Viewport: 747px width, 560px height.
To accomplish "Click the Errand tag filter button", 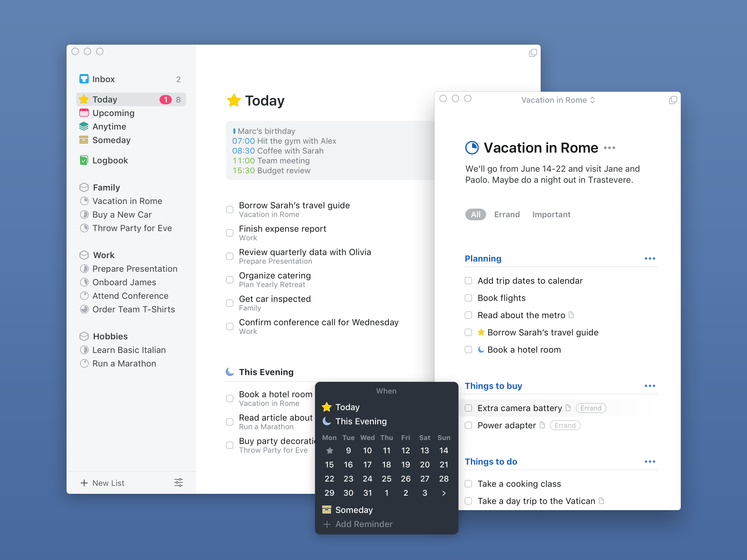I will point(507,214).
